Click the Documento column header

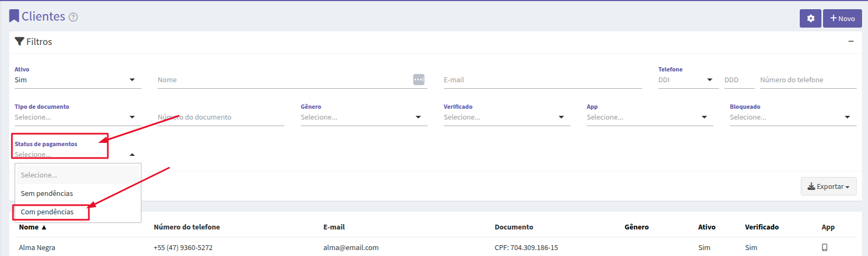(514, 227)
